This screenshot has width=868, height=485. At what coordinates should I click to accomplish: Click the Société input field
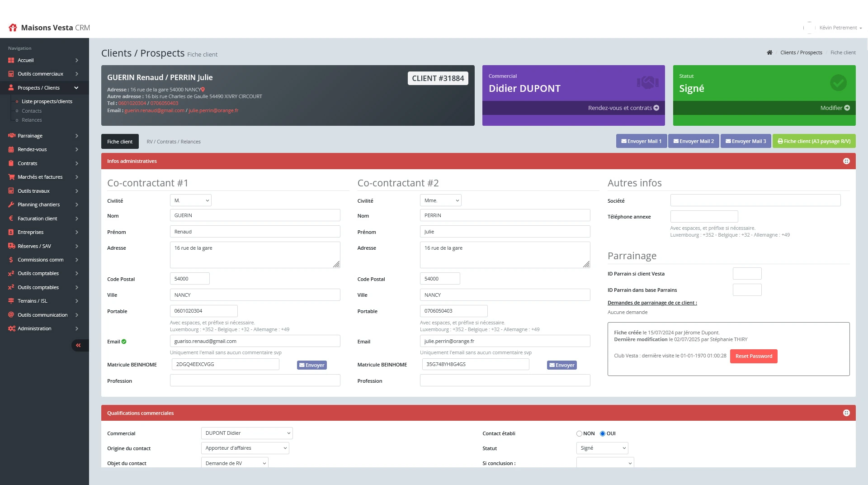pos(755,201)
